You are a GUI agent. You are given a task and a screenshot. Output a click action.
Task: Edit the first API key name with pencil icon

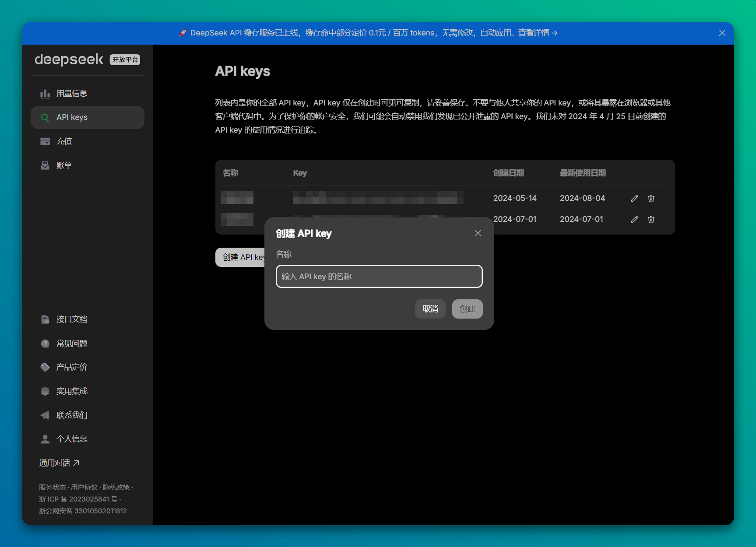[x=634, y=198]
